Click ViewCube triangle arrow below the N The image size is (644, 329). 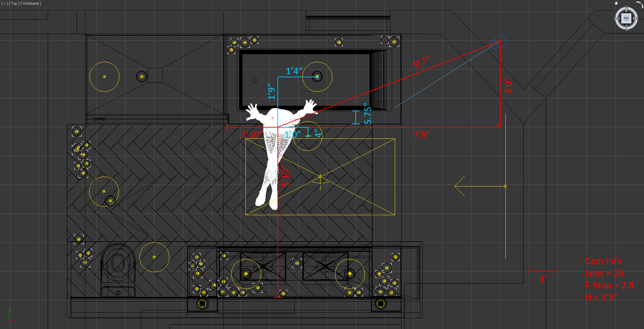point(626,11)
